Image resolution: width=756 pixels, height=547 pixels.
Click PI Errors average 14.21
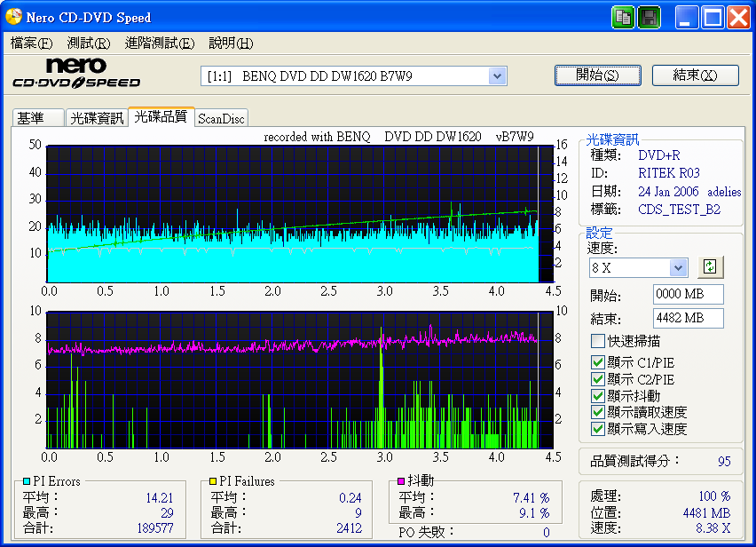click(x=159, y=497)
